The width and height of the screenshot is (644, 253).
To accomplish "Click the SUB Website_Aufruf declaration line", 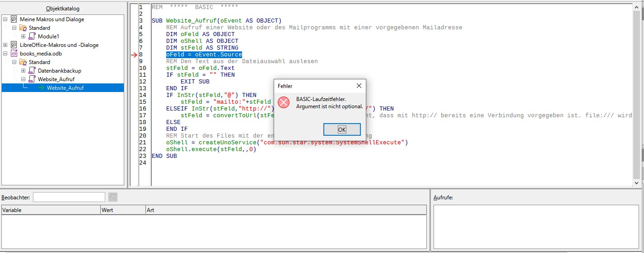I will 216,21.
